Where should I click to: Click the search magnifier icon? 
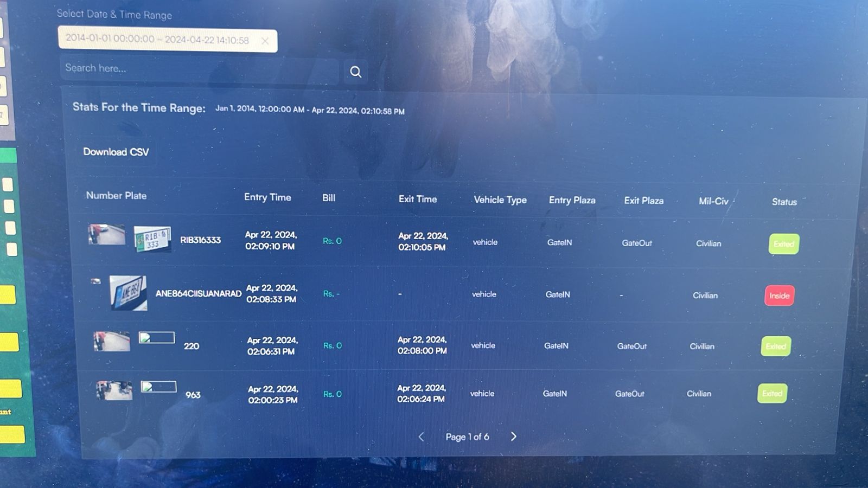coord(355,72)
